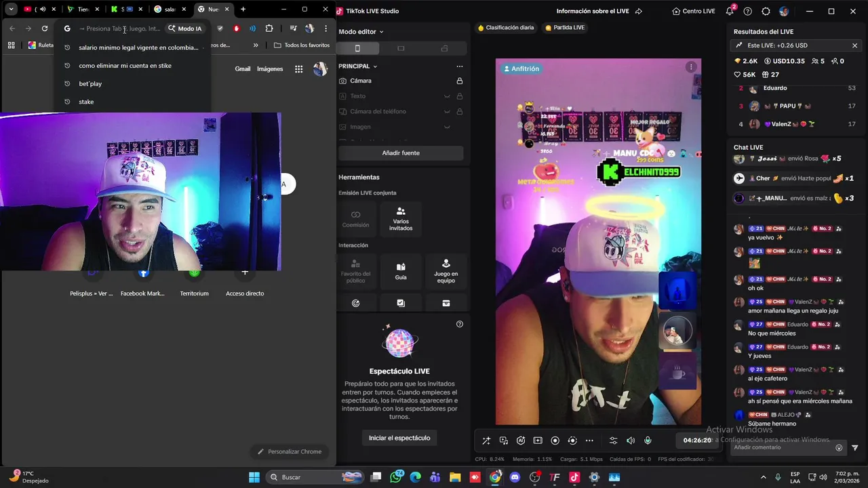Screen dimensions: 868x488
Task: Open the Espectáculo LIVE help icon
Action: pos(460,324)
